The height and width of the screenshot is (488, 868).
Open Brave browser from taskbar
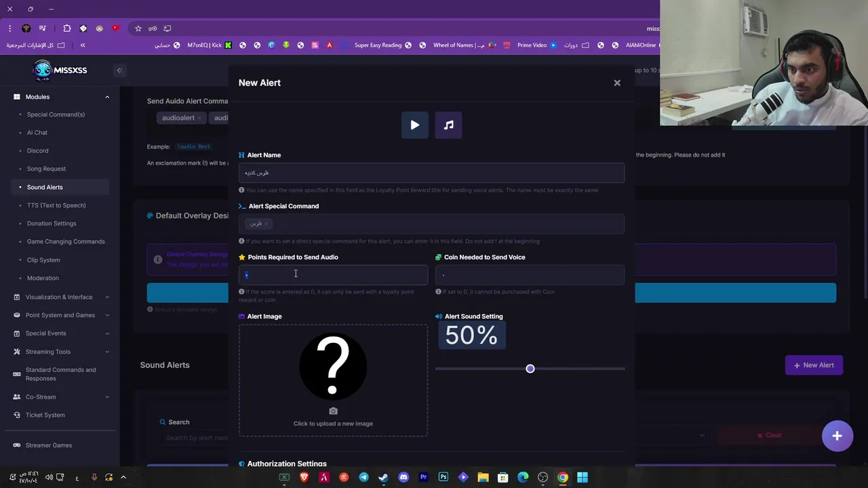point(304,477)
